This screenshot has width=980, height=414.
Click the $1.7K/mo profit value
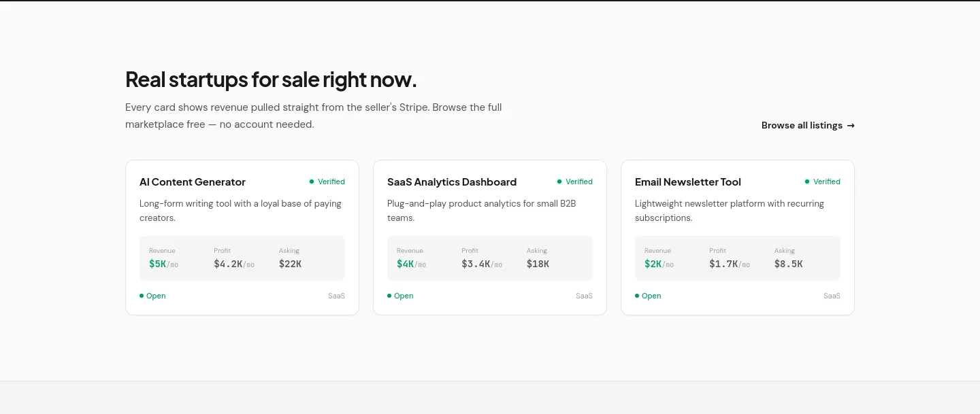click(x=730, y=264)
